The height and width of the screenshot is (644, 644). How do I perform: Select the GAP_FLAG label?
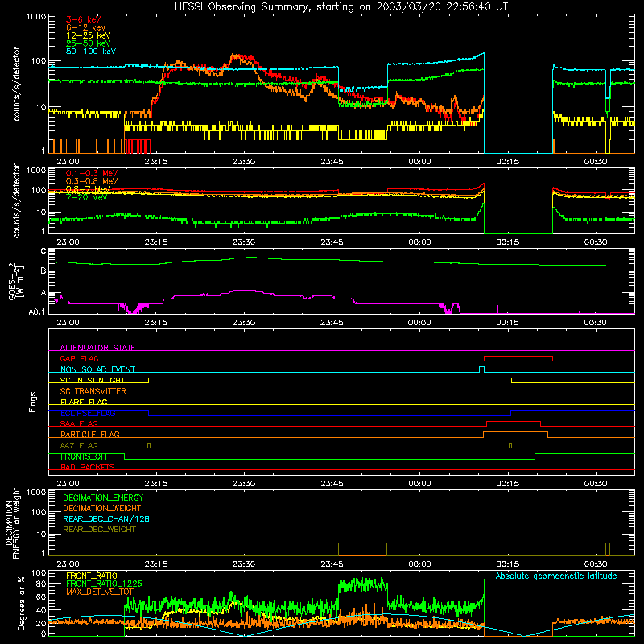click(x=79, y=358)
